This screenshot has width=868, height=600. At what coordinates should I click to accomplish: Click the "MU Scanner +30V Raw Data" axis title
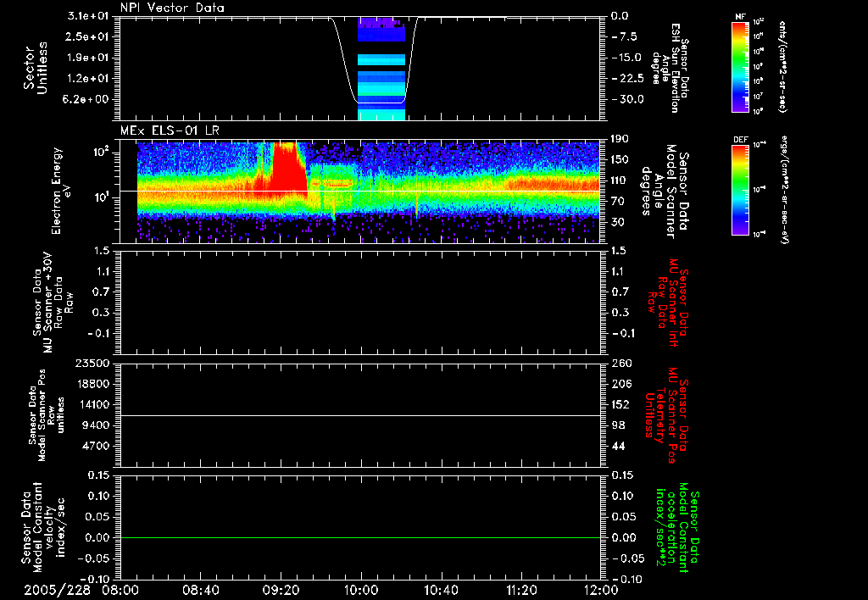tap(52, 303)
